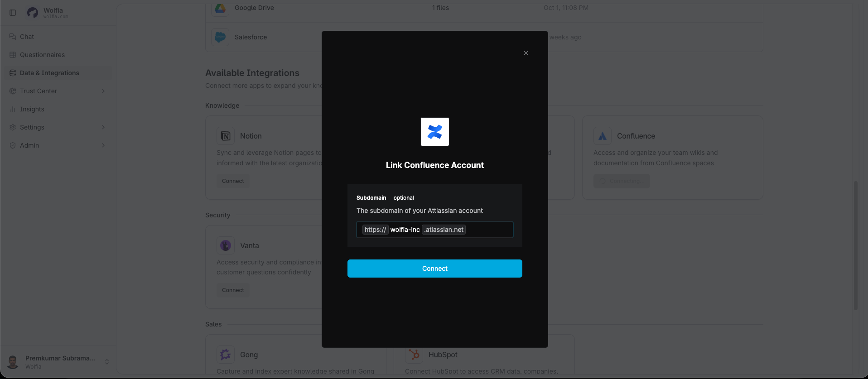868x379 pixels.
Task: Select Data & Integrations in the sidebar
Action: 58,73
